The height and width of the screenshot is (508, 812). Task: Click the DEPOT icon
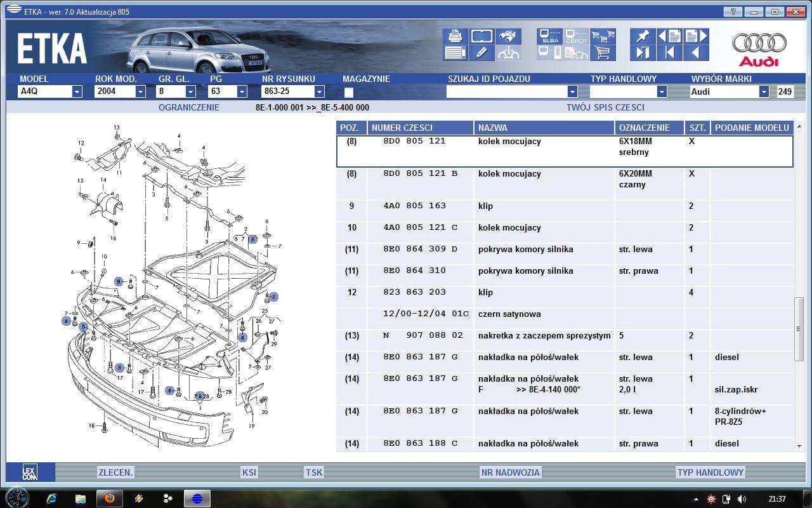(x=576, y=36)
